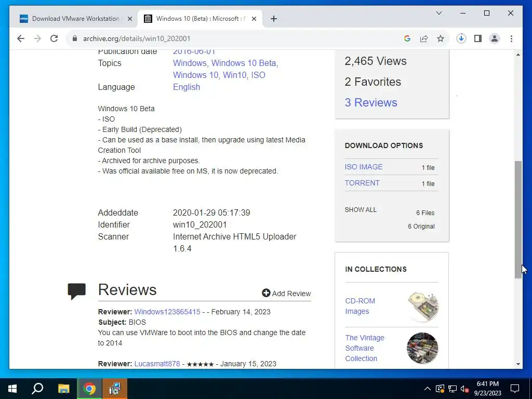The image size is (532, 399).
Task: Click the CD-ROM Images thumbnail
Action: 422,306
